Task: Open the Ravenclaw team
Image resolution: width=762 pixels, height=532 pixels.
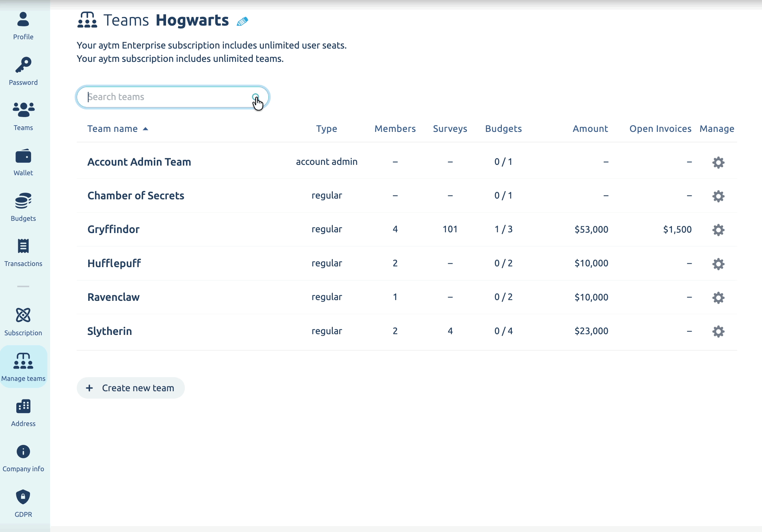Action: 113,297
